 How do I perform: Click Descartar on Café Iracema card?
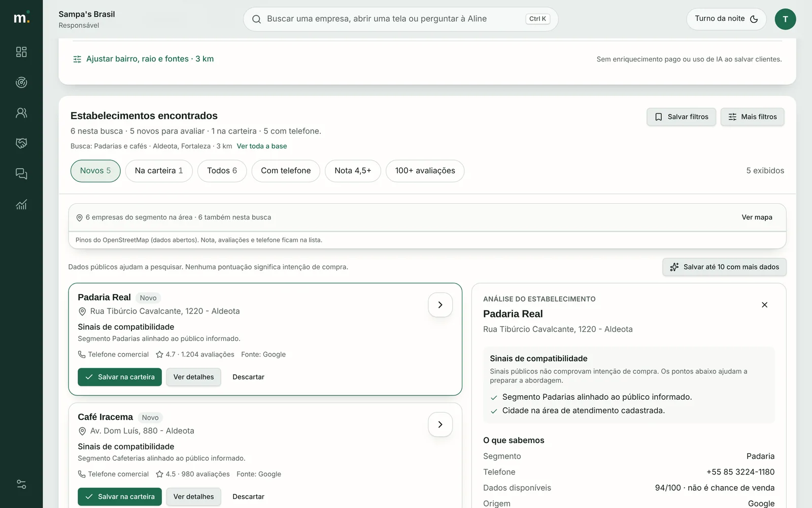point(248,497)
